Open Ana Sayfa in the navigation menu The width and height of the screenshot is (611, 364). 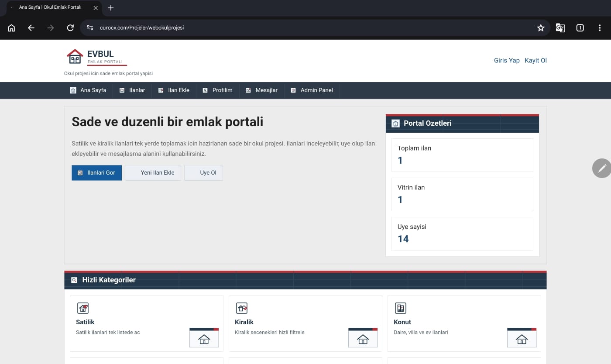(88, 90)
